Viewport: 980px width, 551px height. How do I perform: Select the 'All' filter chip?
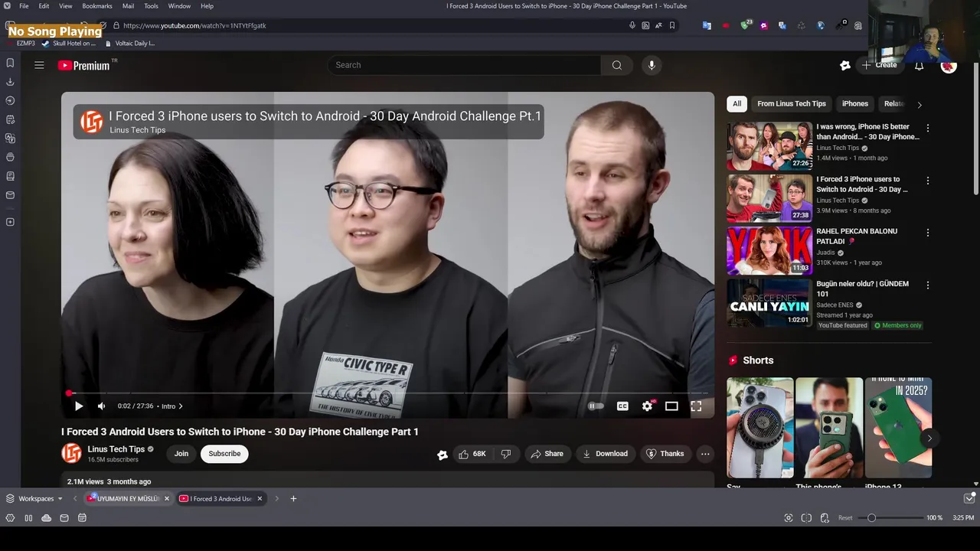coord(737,103)
